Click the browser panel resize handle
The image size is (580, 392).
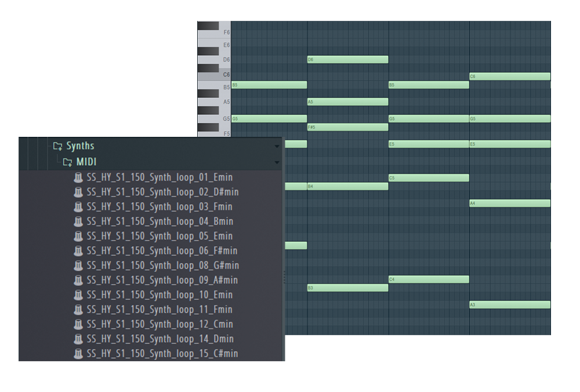pyautogui.click(x=284, y=277)
